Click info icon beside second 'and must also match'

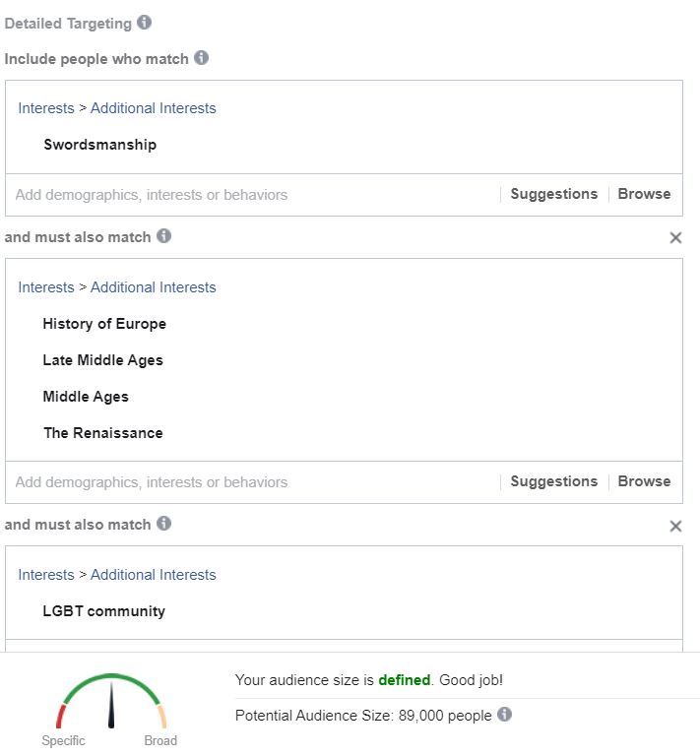(x=163, y=523)
